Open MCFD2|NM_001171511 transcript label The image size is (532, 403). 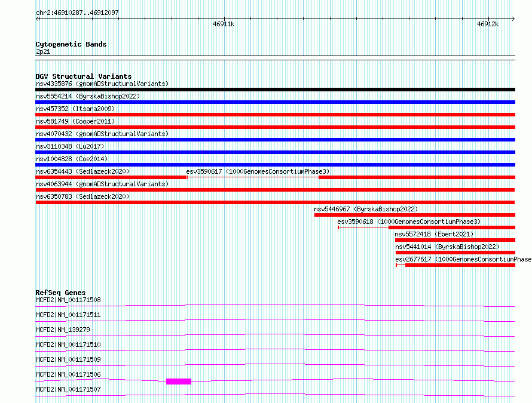click(68, 315)
